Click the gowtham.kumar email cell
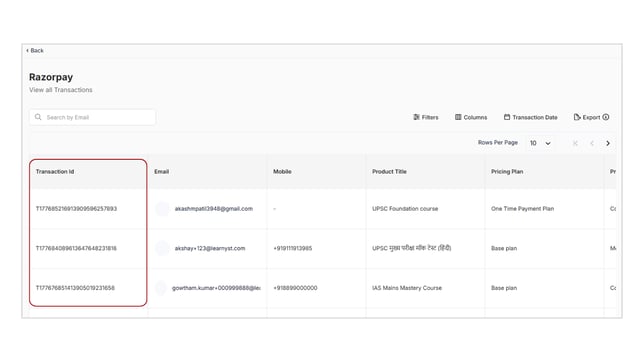Screen dimensions: 644x362 216,288
